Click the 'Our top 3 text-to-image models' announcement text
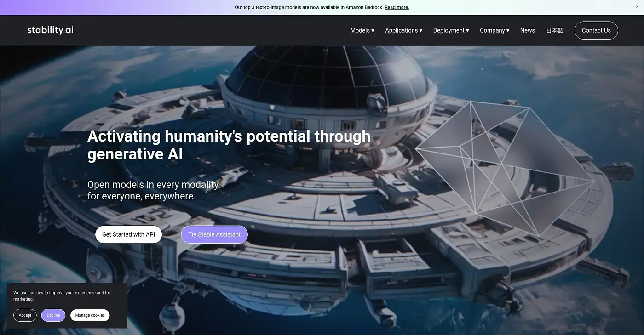The height and width of the screenshot is (335, 644). [309, 7]
